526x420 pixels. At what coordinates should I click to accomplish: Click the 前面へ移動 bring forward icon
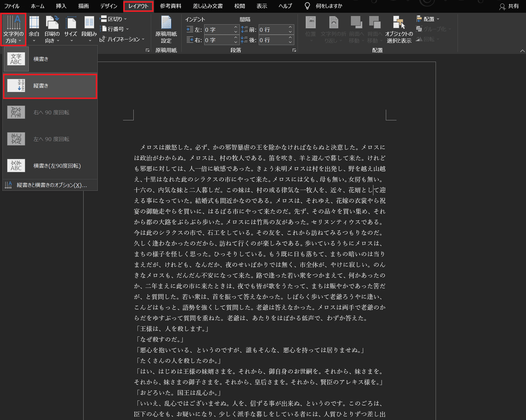[x=356, y=22]
